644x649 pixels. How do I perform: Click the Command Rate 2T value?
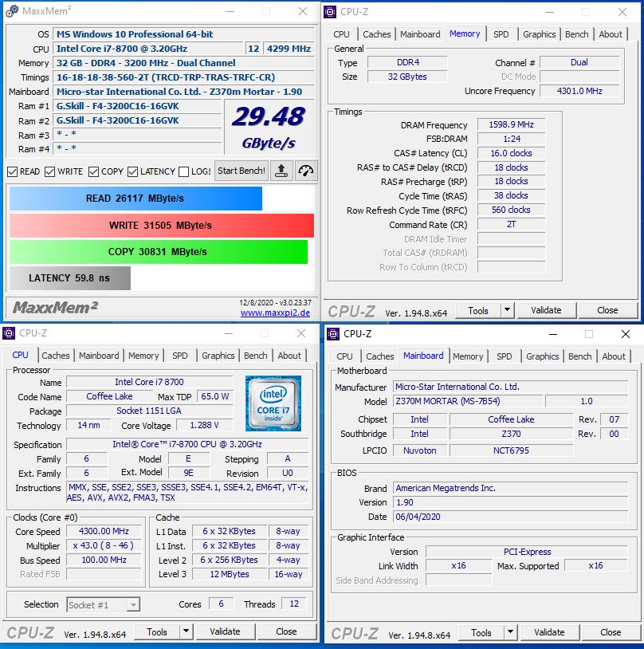(511, 224)
